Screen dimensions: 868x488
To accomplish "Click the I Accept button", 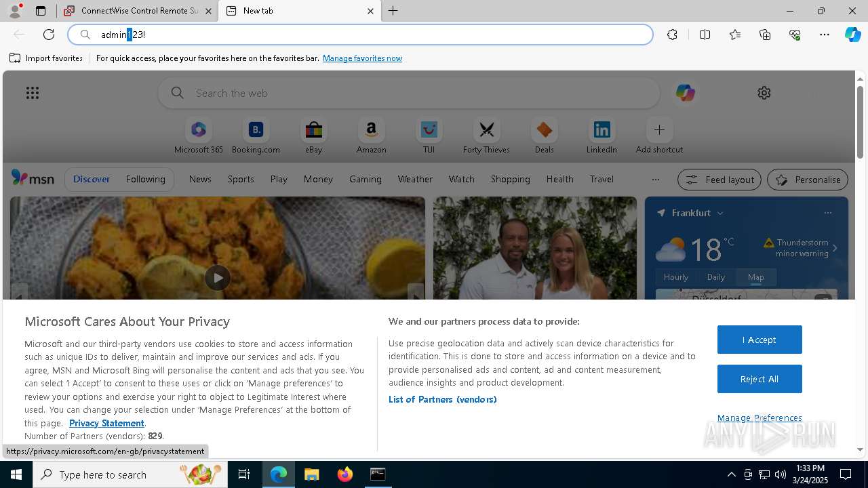I will point(759,340).
